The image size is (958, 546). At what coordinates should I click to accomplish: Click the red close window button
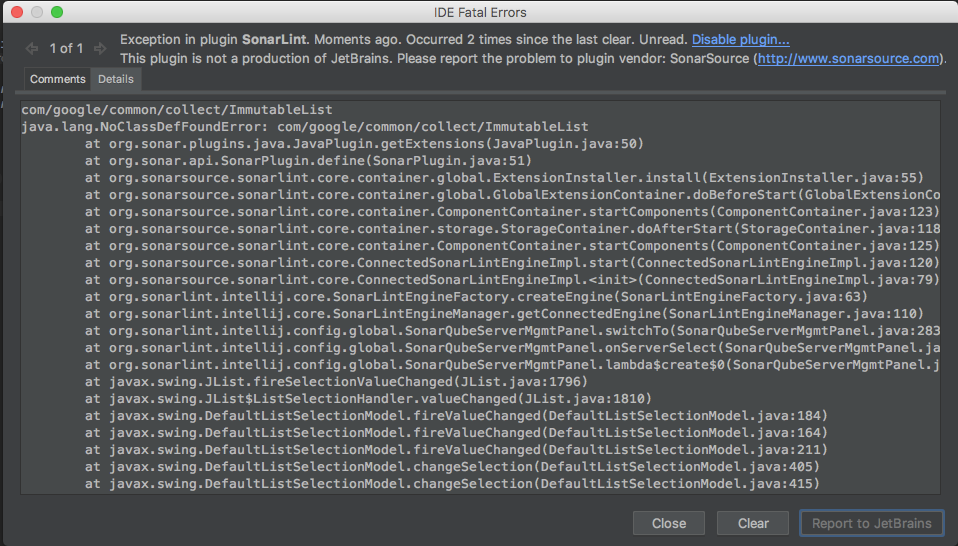17,12
